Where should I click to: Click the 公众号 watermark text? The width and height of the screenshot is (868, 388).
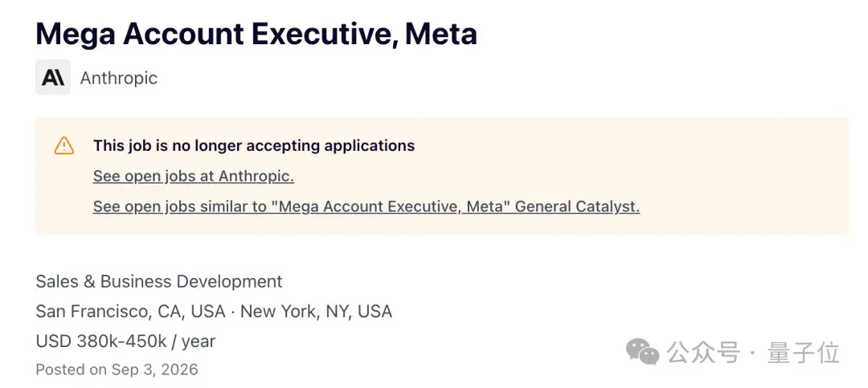pos(703,353)
